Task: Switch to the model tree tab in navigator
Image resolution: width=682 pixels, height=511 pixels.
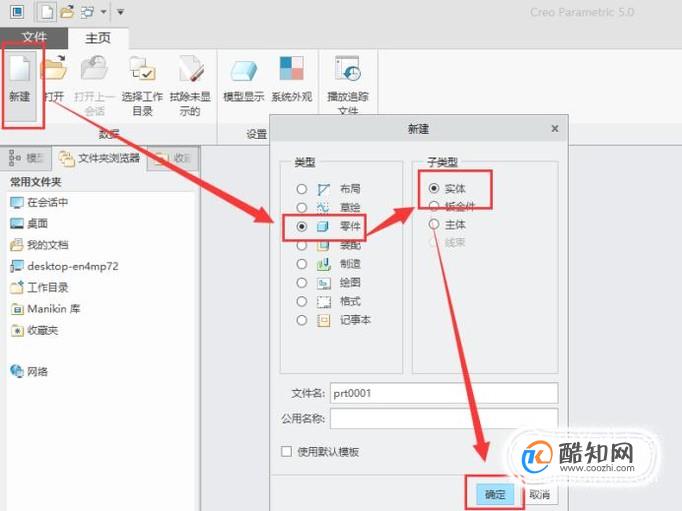Action: [x=26, y=158]
